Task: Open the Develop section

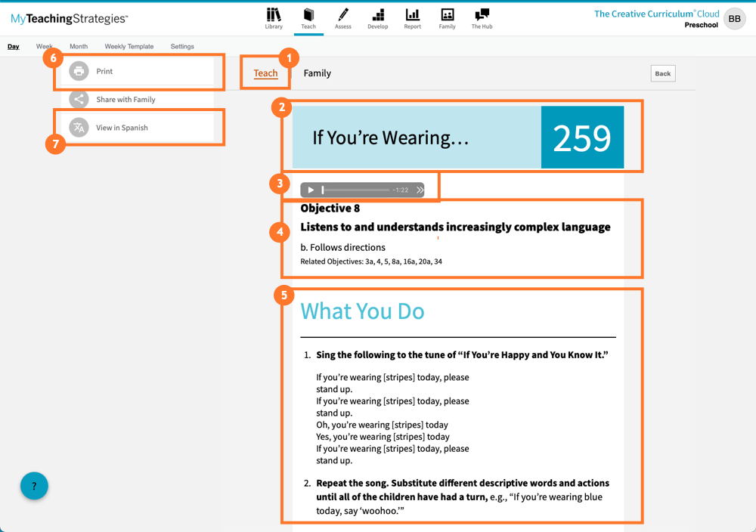Action: 378,18
